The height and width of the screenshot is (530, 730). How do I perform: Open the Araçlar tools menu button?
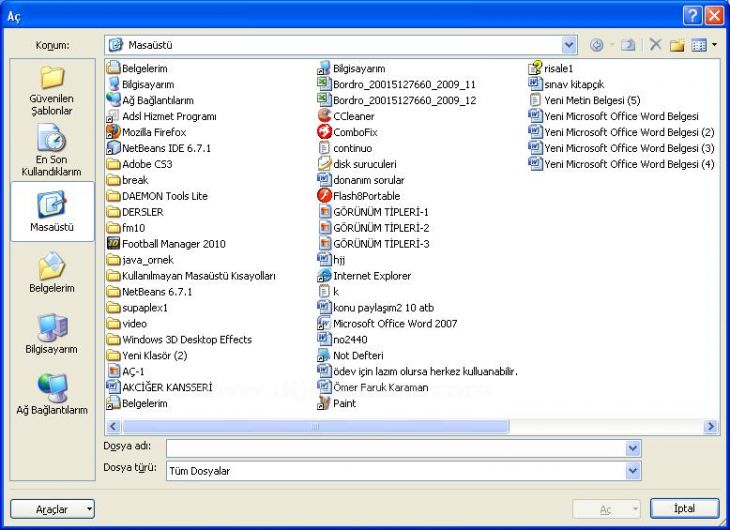pos(52,509)
